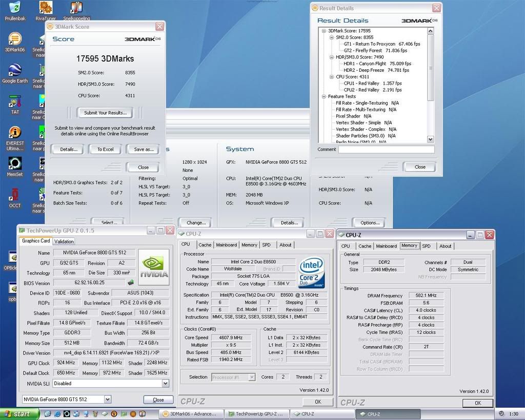The height and width of the screenshot is (420, 525).
Task: Click the 17595 3DMarks score text
Action: tap(105, 59)
